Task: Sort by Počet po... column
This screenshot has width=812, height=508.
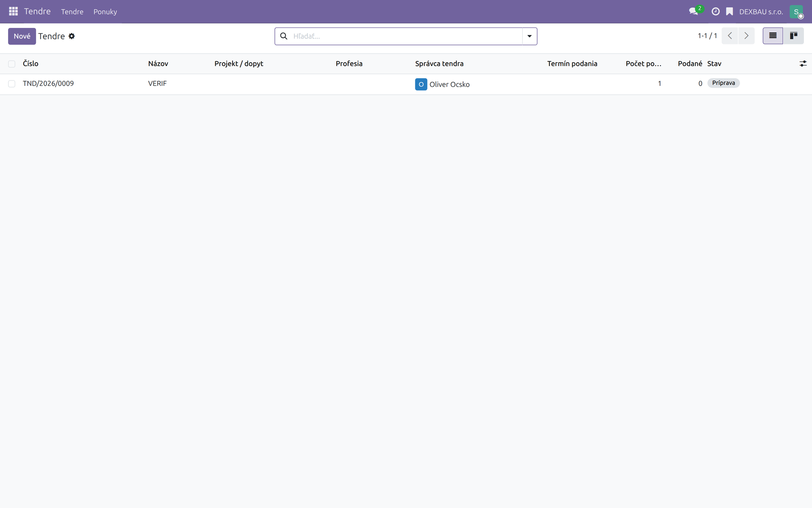Action: 643,63
